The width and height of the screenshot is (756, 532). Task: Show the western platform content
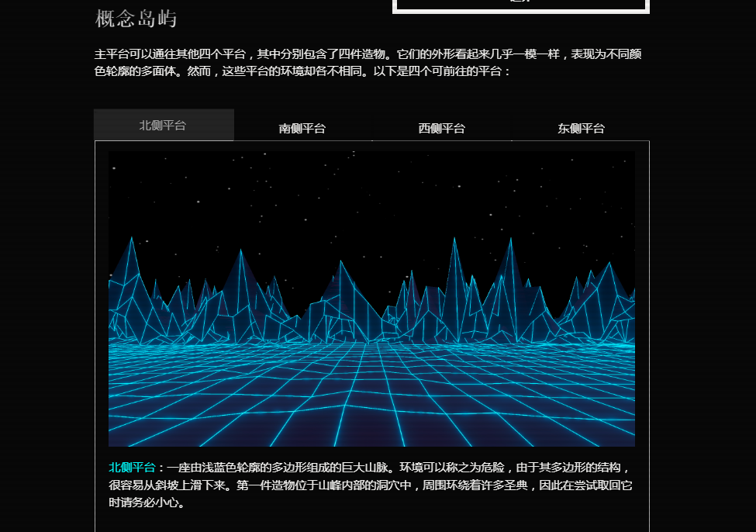[x=440, y=128]
